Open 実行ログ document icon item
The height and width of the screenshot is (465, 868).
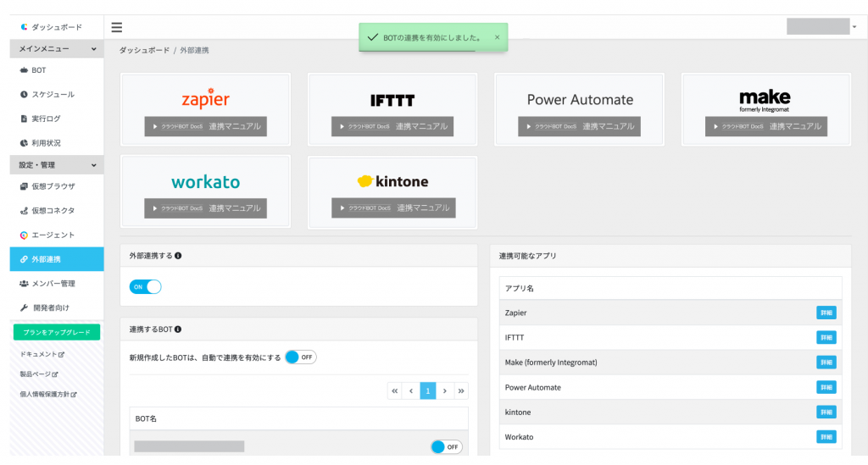coord(24,119)
